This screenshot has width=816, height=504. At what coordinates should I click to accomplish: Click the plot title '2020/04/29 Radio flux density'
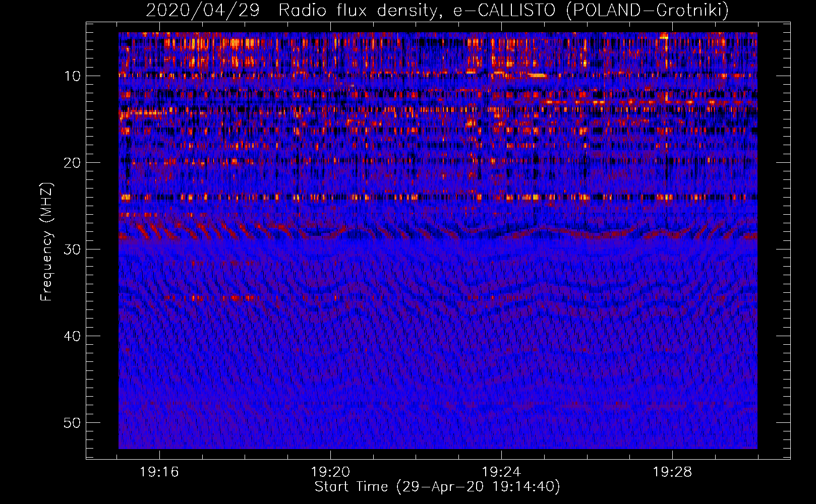click(x=437, y=10)
